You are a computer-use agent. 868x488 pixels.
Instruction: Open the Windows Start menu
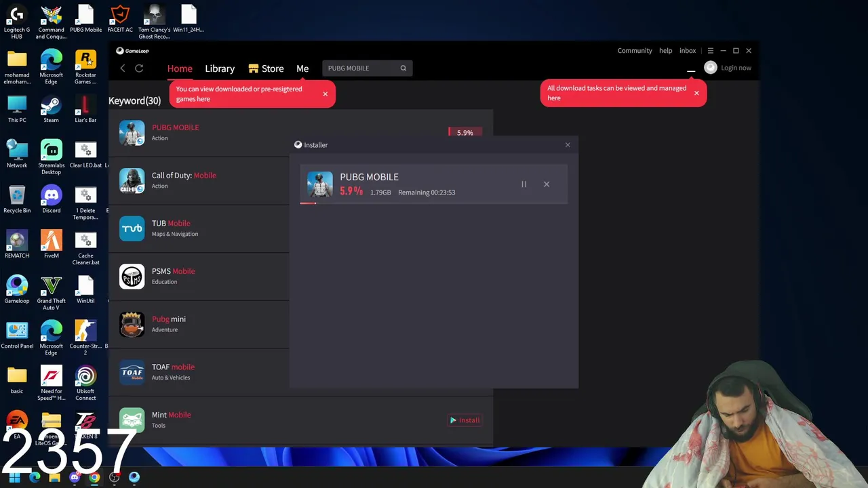pos(14,477)
